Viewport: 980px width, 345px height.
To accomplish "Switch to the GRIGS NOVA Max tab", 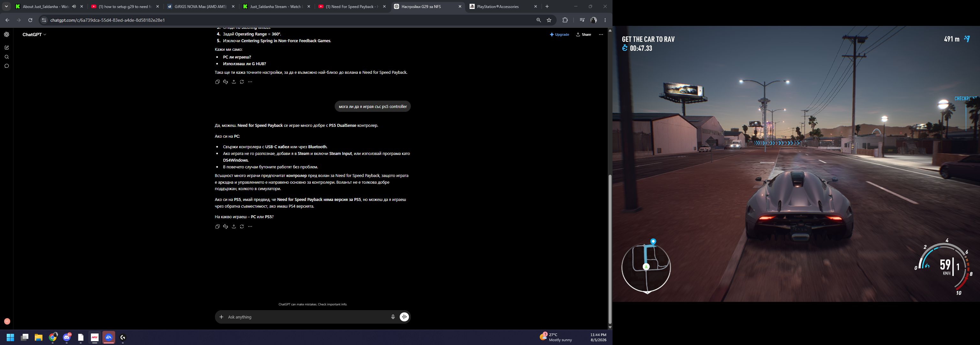I will coord(201,6).
